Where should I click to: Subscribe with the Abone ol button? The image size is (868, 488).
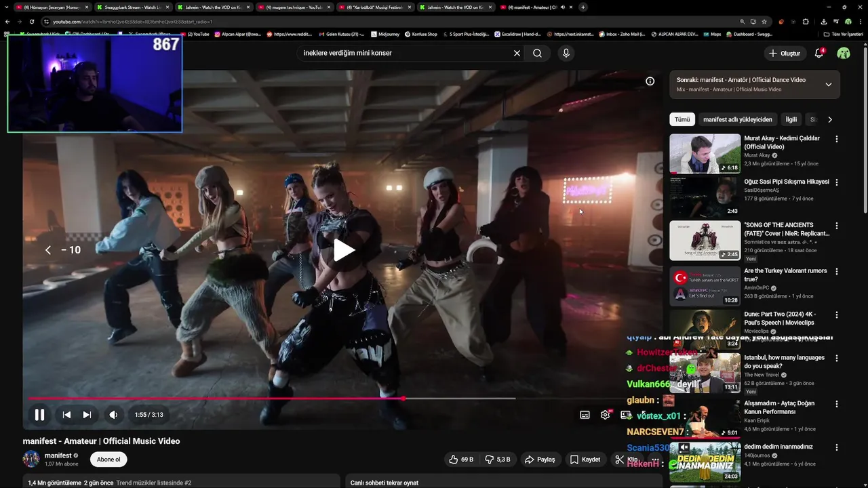pos(108,460)
